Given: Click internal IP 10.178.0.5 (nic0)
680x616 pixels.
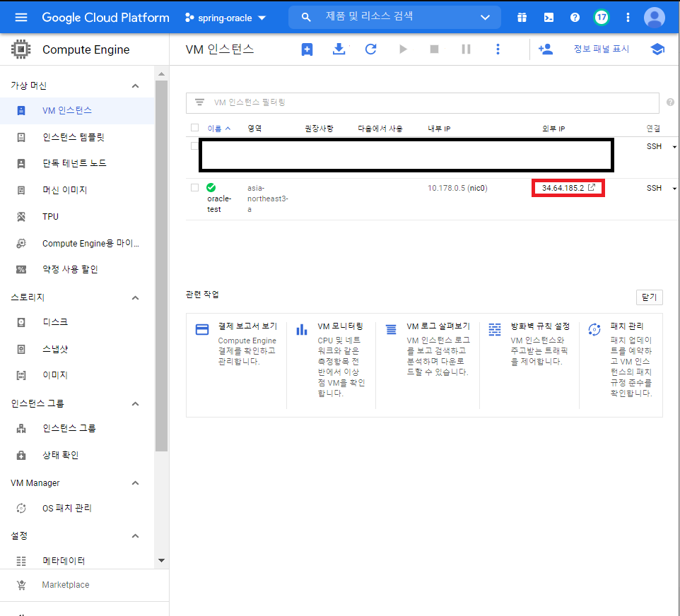Looking at the screenshot, I should (457, 188).
